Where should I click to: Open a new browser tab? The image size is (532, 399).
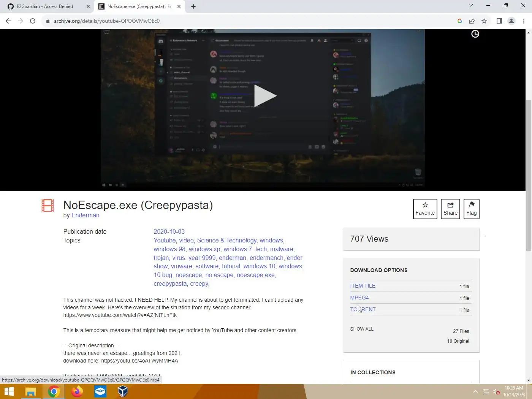tap(193, 6)
